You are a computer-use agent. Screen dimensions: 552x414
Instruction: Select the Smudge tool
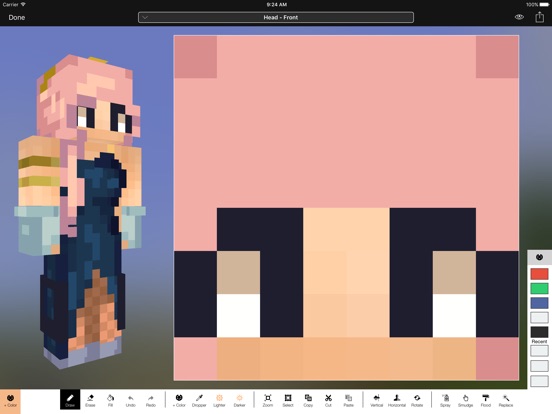[465, 400]
